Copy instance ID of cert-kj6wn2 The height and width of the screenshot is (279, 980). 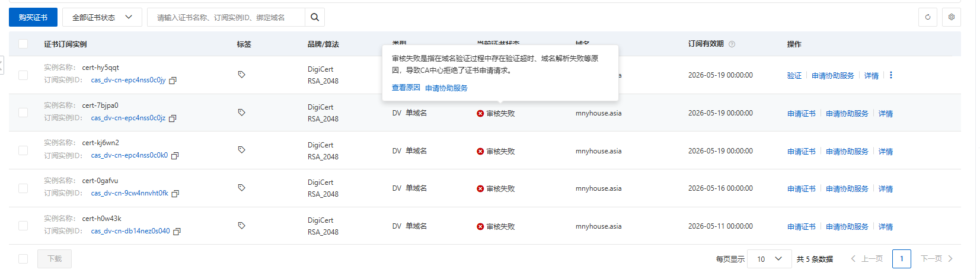click(x=175, y=156)
